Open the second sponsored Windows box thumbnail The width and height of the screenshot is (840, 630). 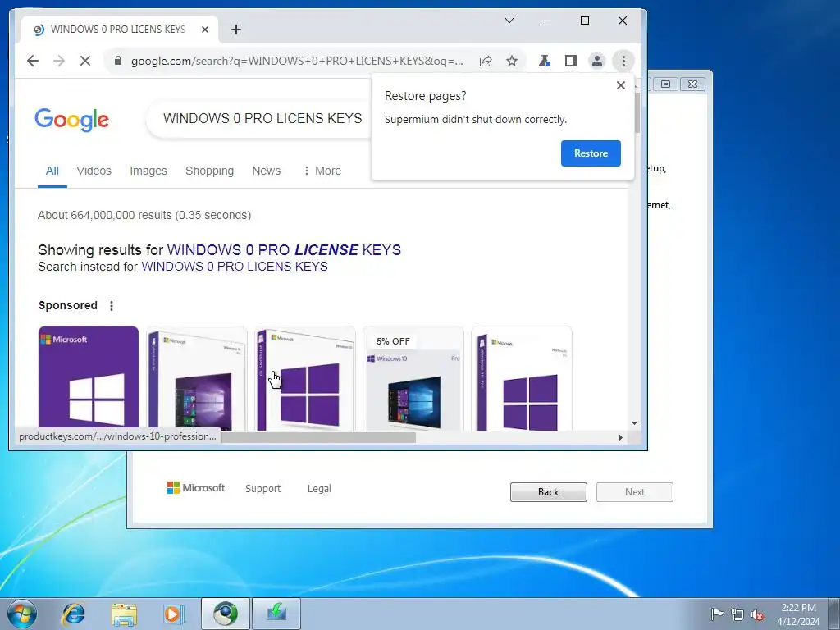pyautogui.click(x=197, y=378)
